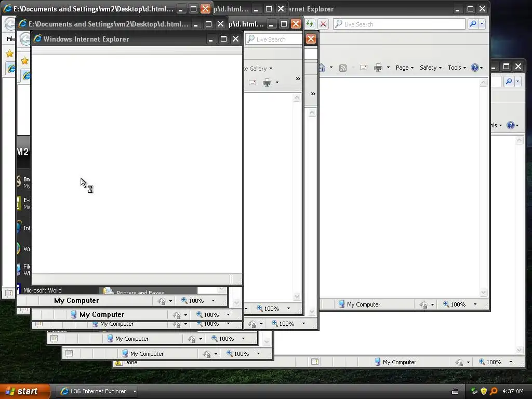Click Refresh icon beside the wide Live Search box

(310, 24)
